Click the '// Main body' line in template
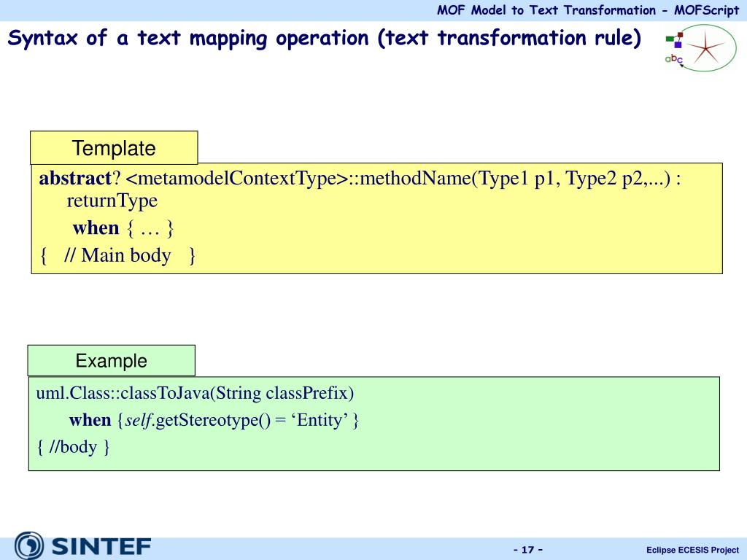This screenshot has height=560, width=747. point(117,255)
